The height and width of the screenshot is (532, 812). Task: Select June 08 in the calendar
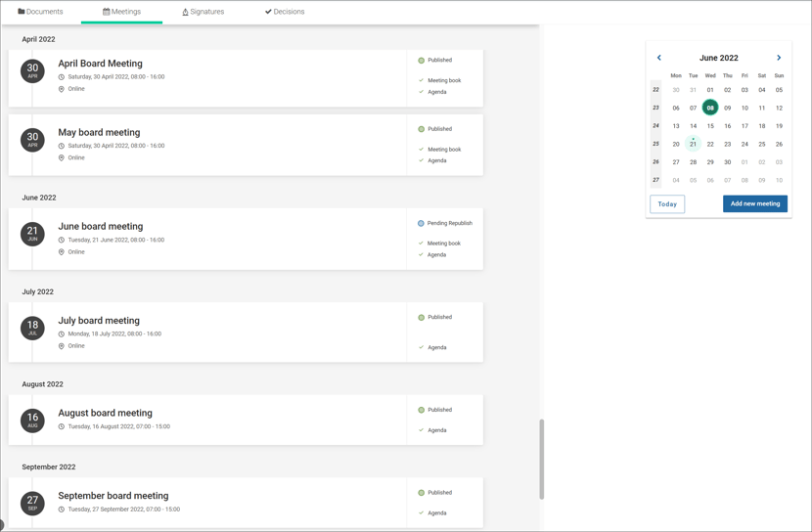(710, 108)
